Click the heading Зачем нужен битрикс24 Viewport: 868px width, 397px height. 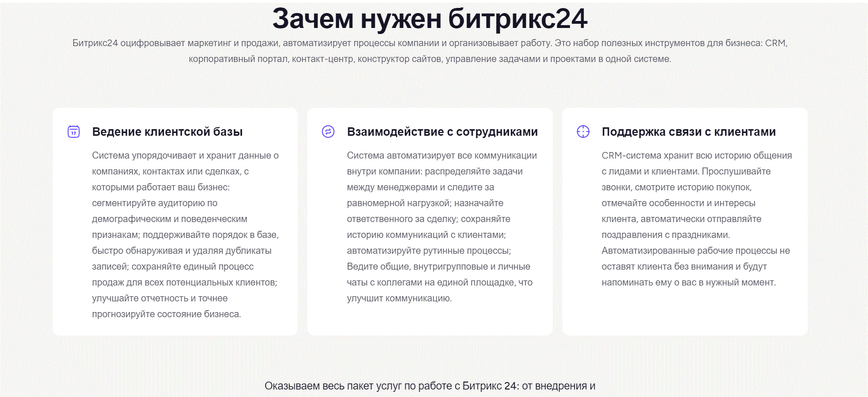coord(430,19)
